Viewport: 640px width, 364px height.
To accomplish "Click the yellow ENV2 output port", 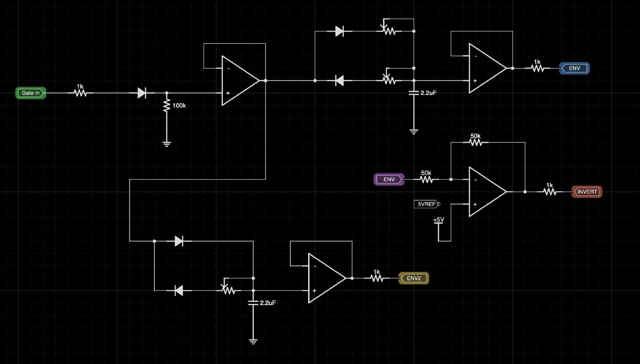I will (x=414, y=278).
